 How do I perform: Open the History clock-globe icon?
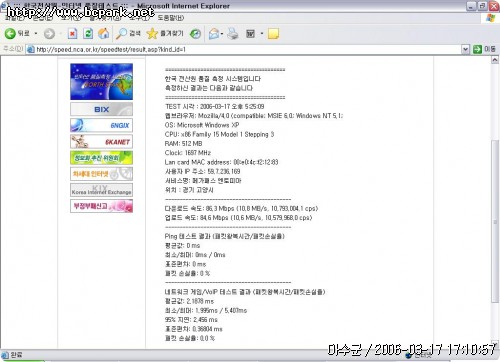[x=195, y=33]
